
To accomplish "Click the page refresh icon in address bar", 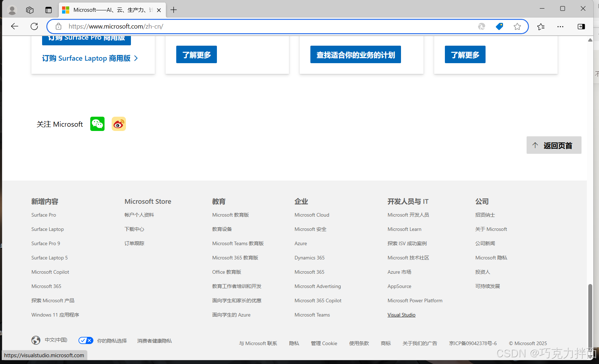I will [482, 26].
